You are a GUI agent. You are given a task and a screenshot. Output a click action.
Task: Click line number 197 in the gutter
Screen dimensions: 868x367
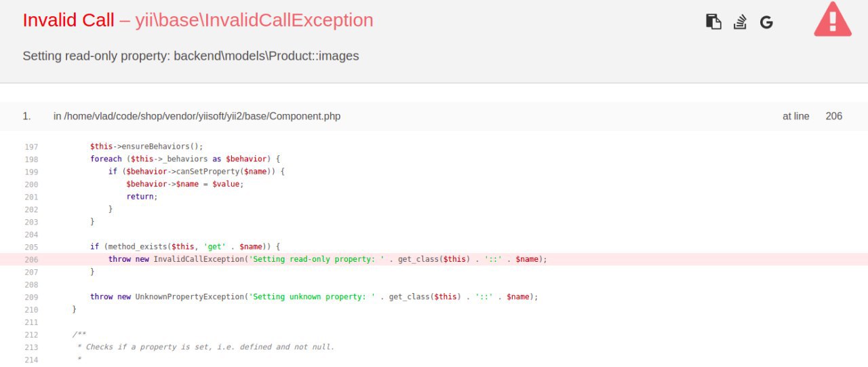click(x=31, y=147)
